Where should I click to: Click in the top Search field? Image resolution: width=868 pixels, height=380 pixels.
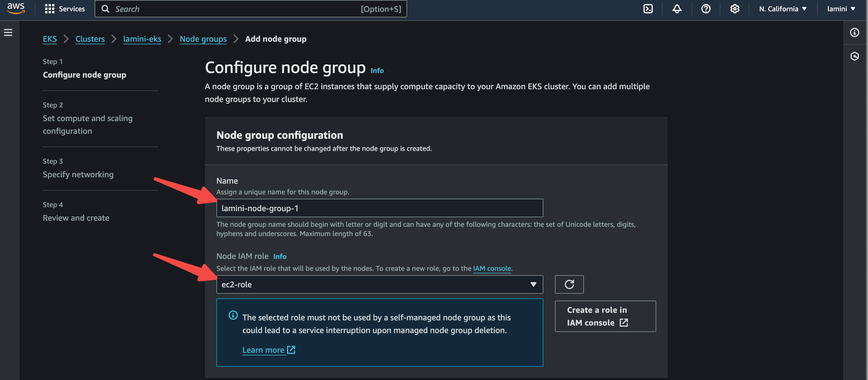click(250, 9)
